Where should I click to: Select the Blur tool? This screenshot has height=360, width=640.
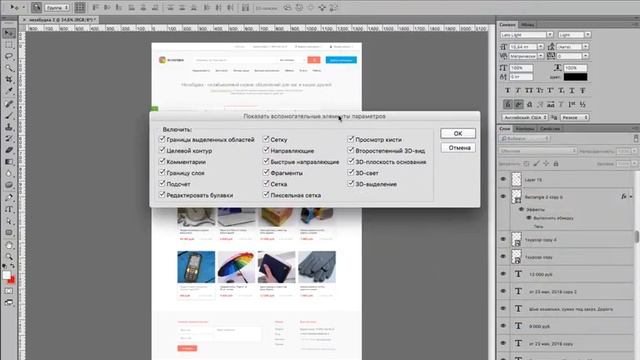9,173
